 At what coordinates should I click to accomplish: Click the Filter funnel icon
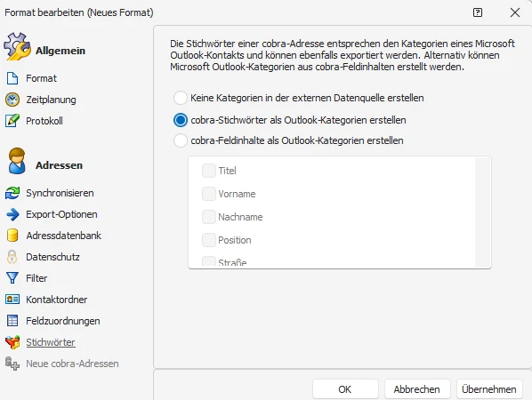[x=12, y=278]
